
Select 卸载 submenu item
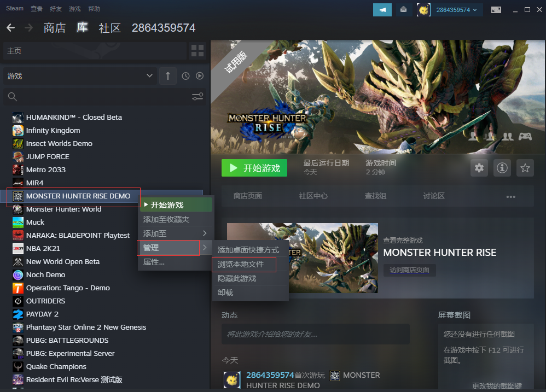[x=250, y=292]
